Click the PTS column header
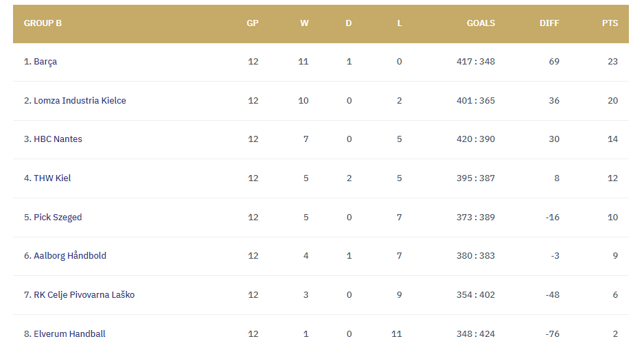This screenshot has width=644, height=352. pos(610,23)
